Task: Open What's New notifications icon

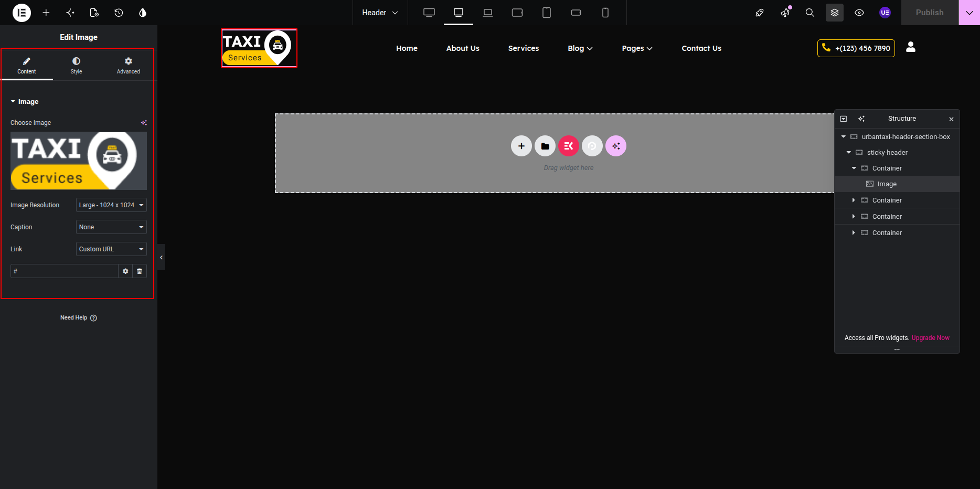Action: pos(785,13)
